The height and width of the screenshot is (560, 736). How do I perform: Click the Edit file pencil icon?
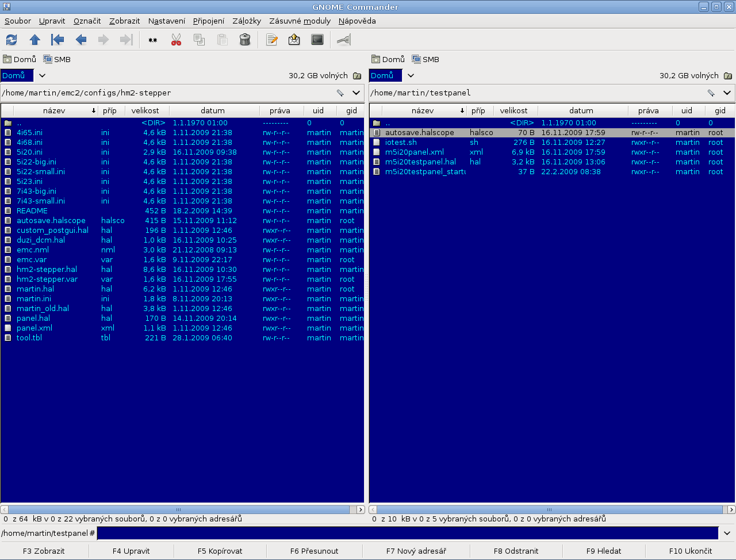point(272,40)
